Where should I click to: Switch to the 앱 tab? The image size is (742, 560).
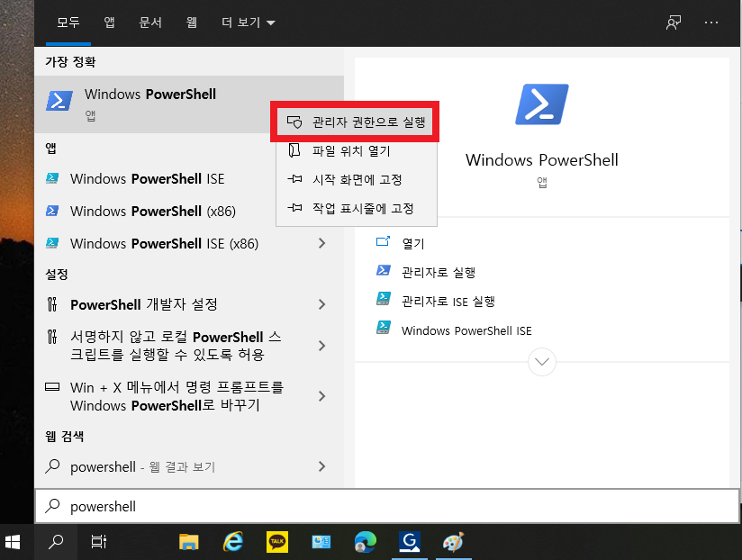point(109,23)
